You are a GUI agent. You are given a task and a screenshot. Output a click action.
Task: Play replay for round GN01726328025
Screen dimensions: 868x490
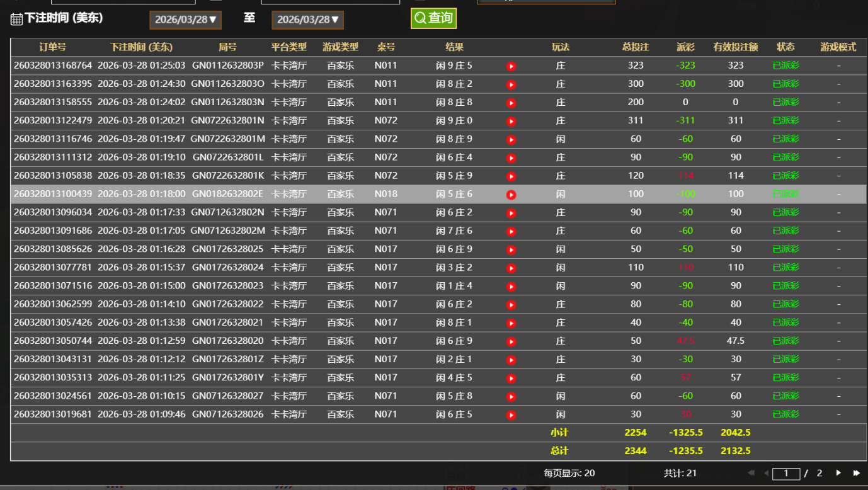[x=511, y=250]
